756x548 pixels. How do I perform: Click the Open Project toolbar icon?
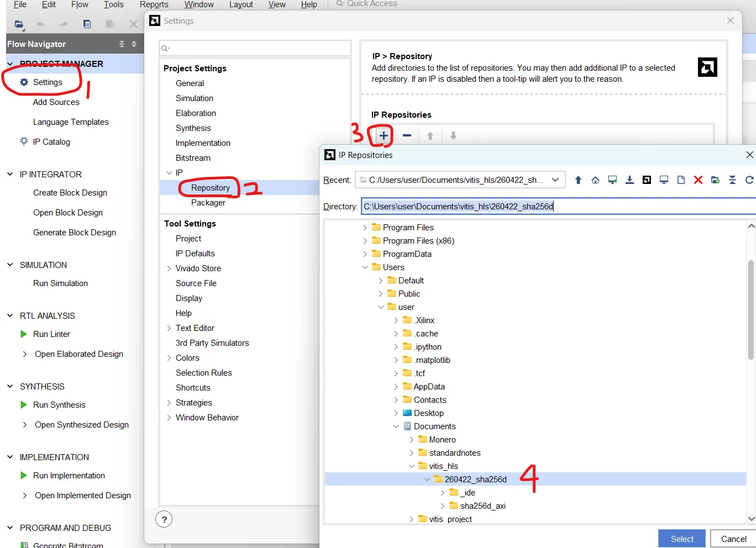[19, 24]
